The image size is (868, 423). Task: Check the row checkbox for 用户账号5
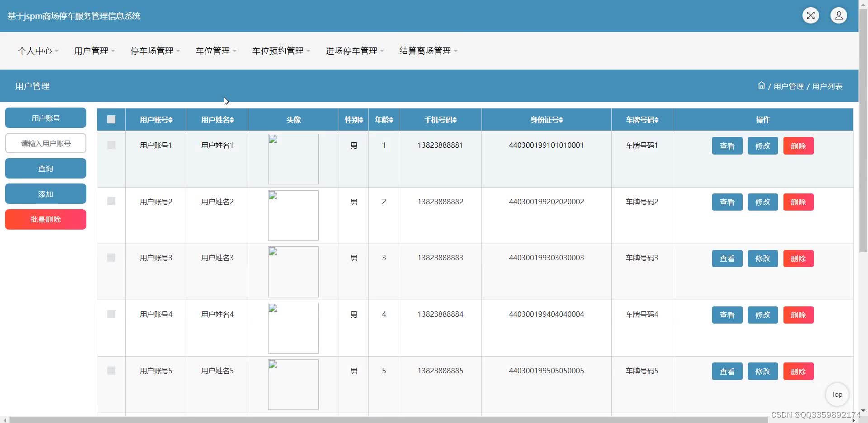(x=111, y=371)
